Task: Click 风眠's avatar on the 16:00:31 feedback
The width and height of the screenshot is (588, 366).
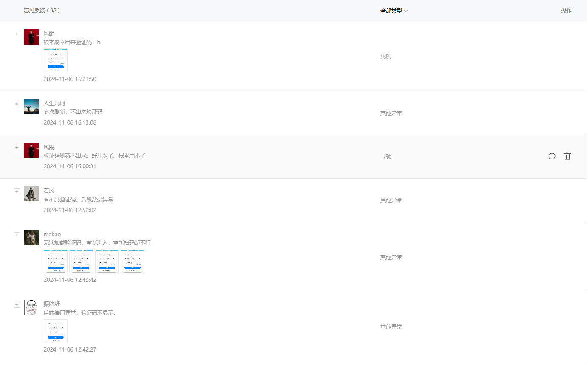Action: 31,150
